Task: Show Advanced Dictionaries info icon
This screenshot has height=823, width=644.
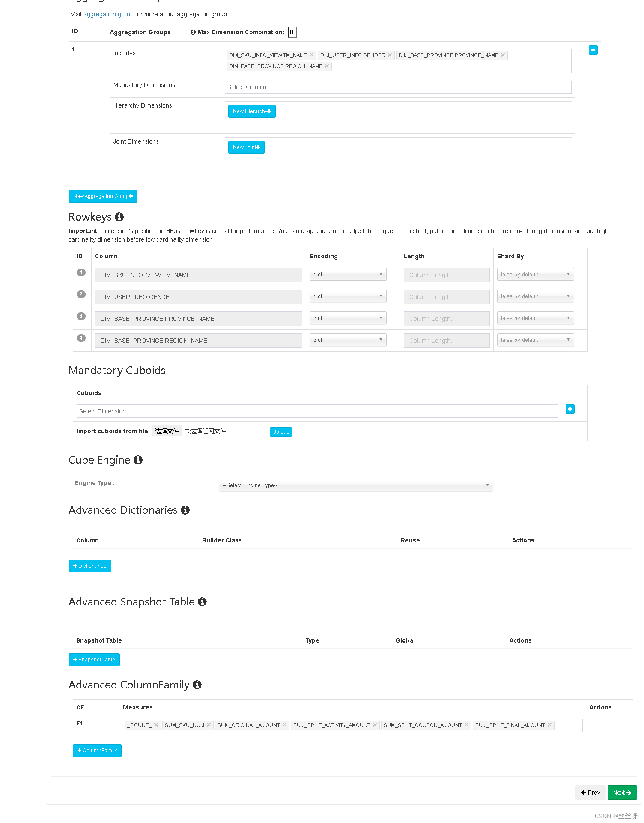Action: click(x=185, y=510)
